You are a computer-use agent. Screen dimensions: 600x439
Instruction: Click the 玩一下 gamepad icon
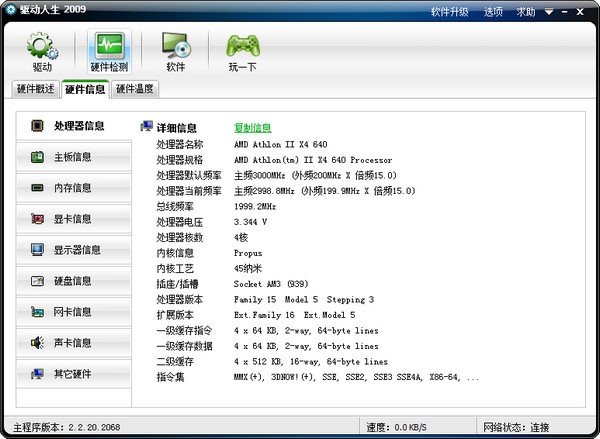(243, 51)
